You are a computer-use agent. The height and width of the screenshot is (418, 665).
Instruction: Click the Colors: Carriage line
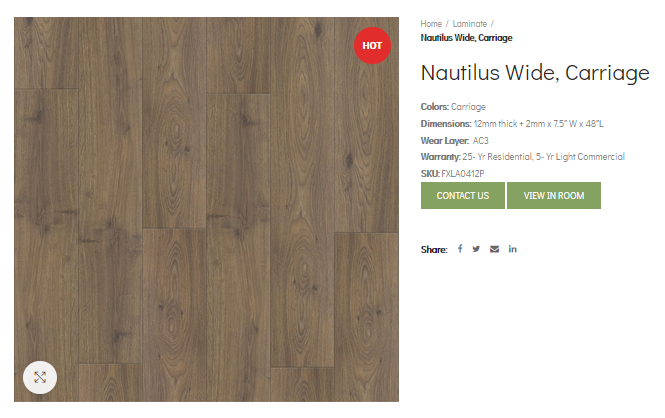(x=453, y=107)
